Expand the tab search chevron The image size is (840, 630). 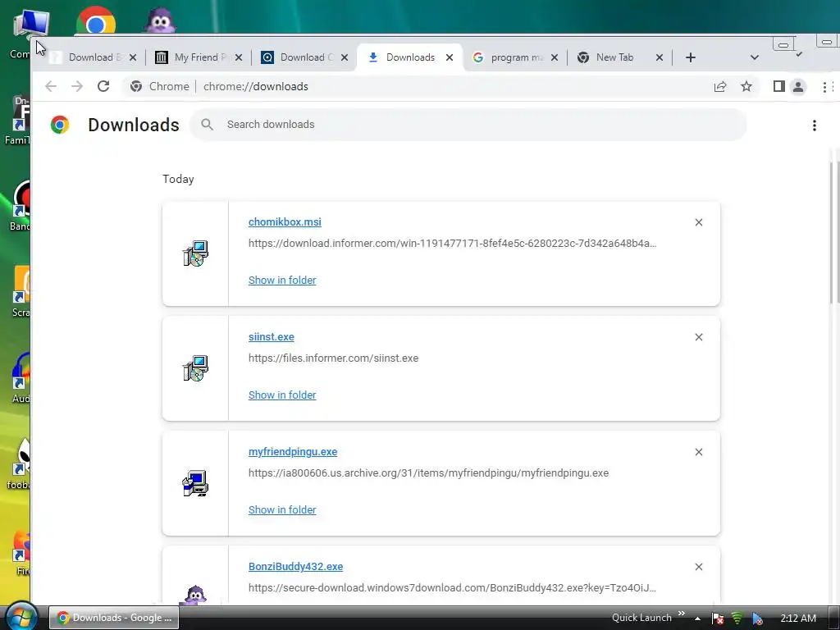click(755, 57)
